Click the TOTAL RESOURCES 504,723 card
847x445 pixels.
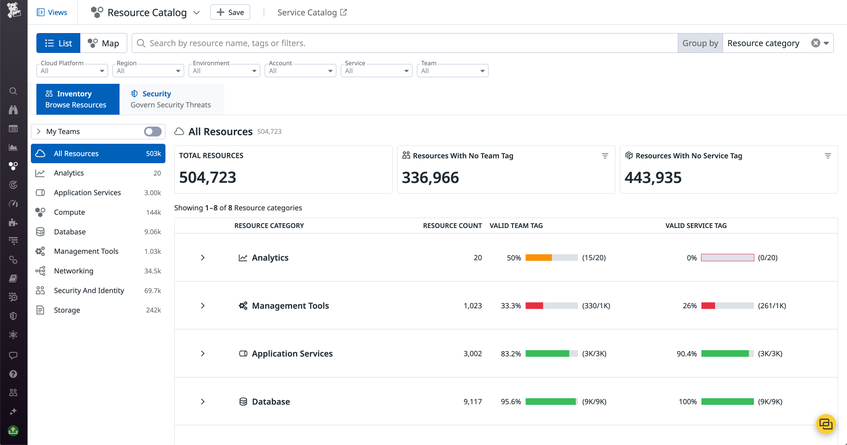click(x=283, y=170)
